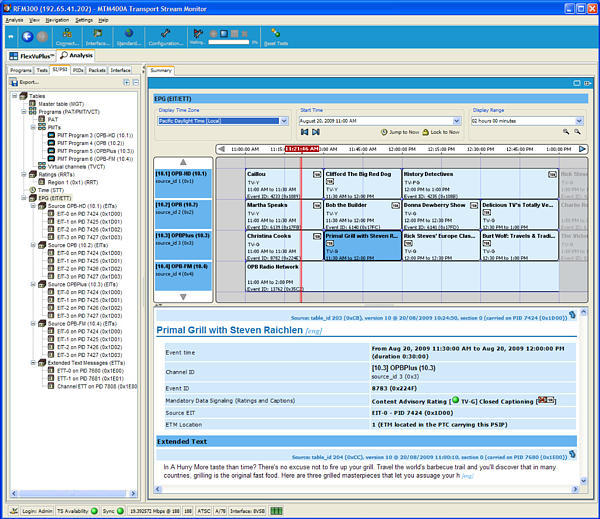Click Jump to Now clock icon
600x519 pixels.
[x=385, y=132]
